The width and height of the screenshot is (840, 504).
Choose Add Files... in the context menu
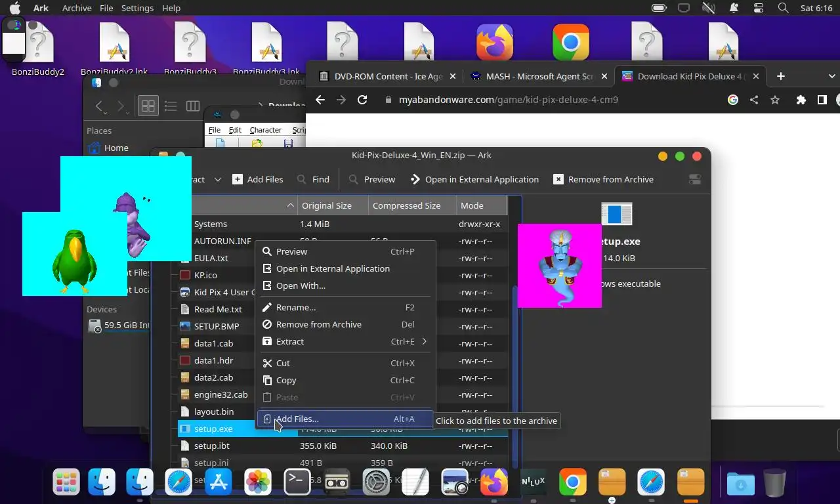tap(345, 419)
